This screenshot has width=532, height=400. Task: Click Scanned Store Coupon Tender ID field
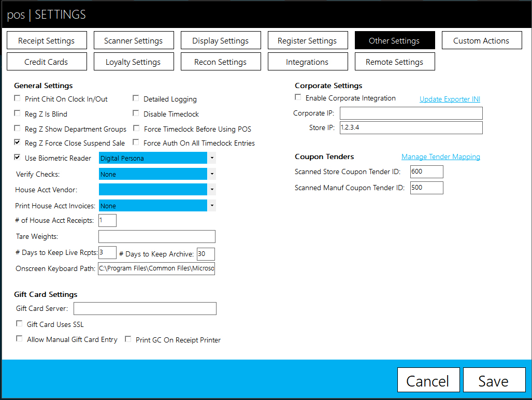[x=426, y=172]
